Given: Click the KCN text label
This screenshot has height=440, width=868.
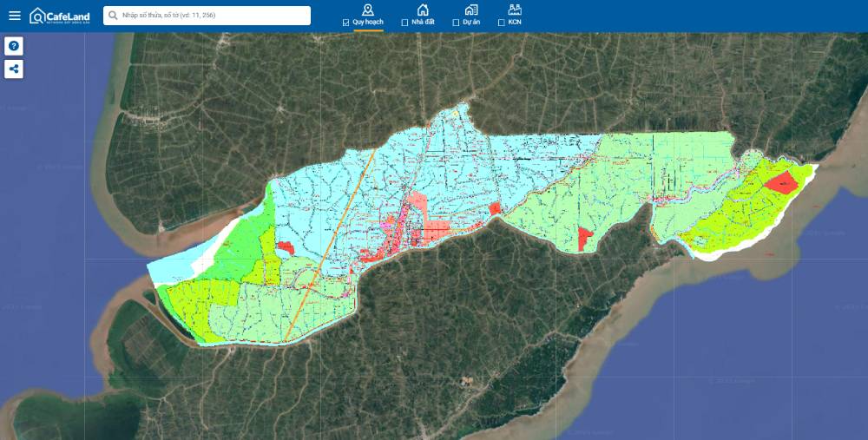Looking at the screenshot, I should (515, 22).
